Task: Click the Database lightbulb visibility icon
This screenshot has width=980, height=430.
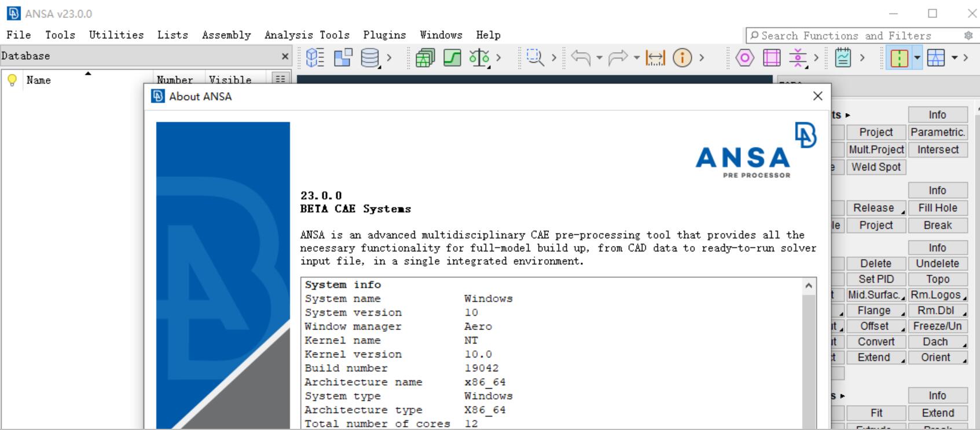Action: tap(12, 80)
